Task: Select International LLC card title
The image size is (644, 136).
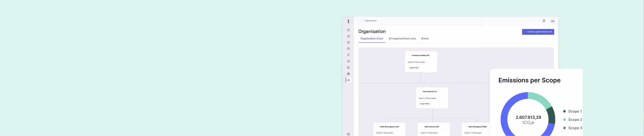Action: click(x=430, y=92)
